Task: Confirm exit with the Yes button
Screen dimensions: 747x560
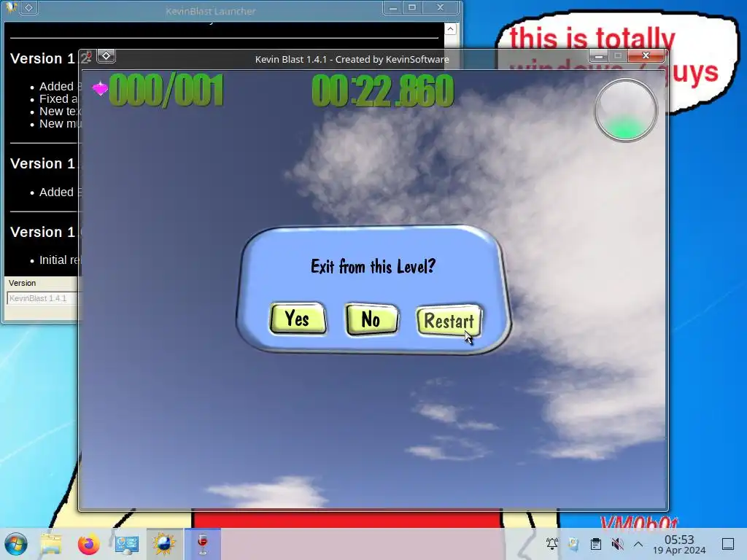Action: (298, 319)
